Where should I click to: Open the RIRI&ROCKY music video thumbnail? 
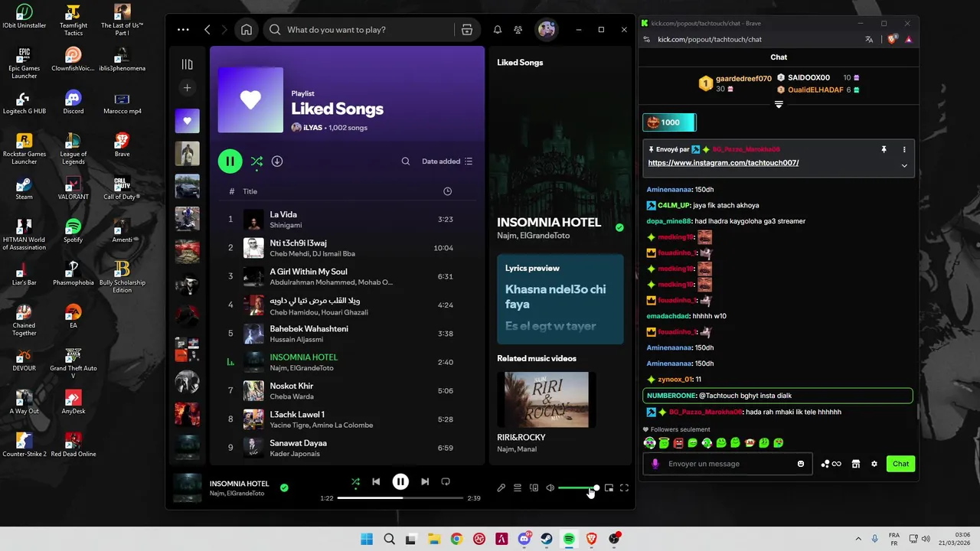pyautogui.click(x=547, y=399)
